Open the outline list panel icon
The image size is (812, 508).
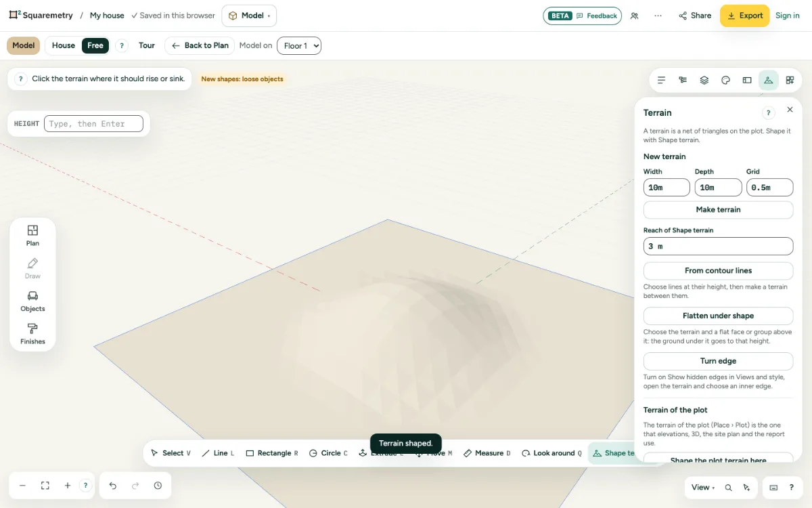[661, 80]
